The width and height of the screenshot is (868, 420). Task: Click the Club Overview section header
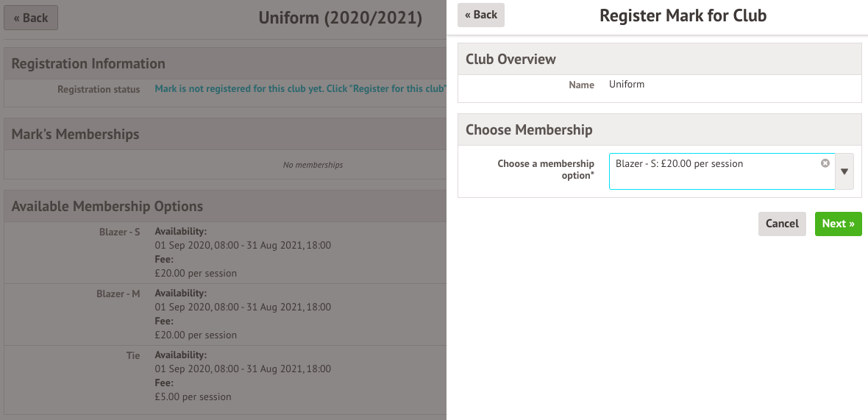tap(511, 59)
